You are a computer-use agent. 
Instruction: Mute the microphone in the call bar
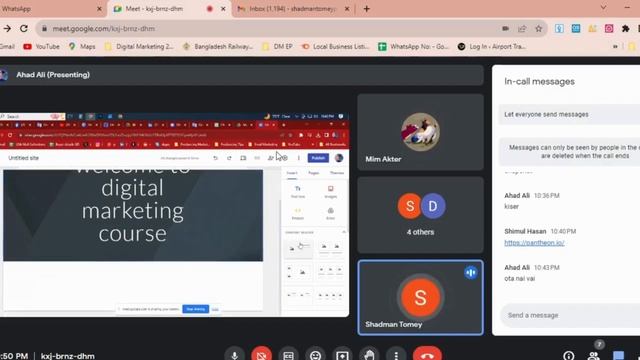click(234, 355)
